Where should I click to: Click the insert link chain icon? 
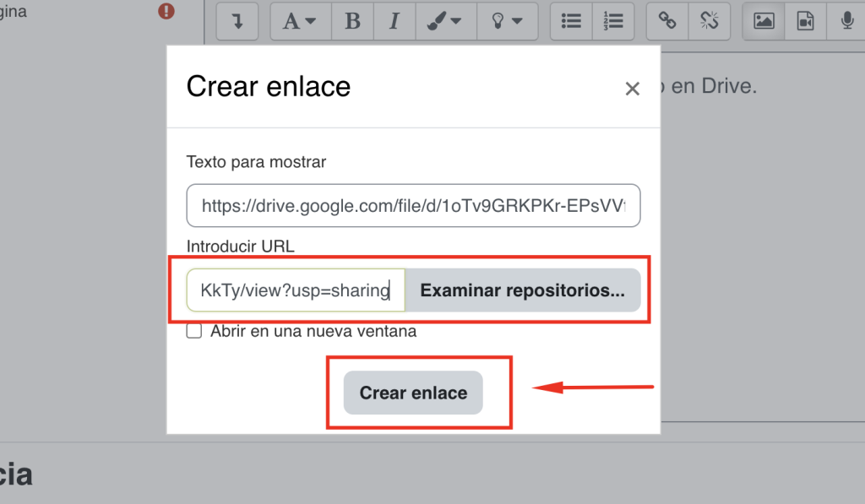pyautogui.click(x=667, y=21)
